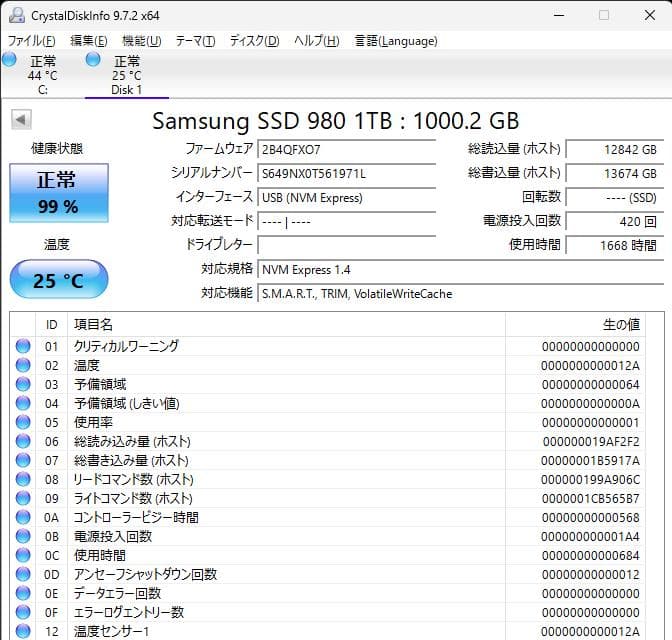Click raw value 000000019AF2F2
Screen dimensions: 672x640
click(x=591, y=442)
